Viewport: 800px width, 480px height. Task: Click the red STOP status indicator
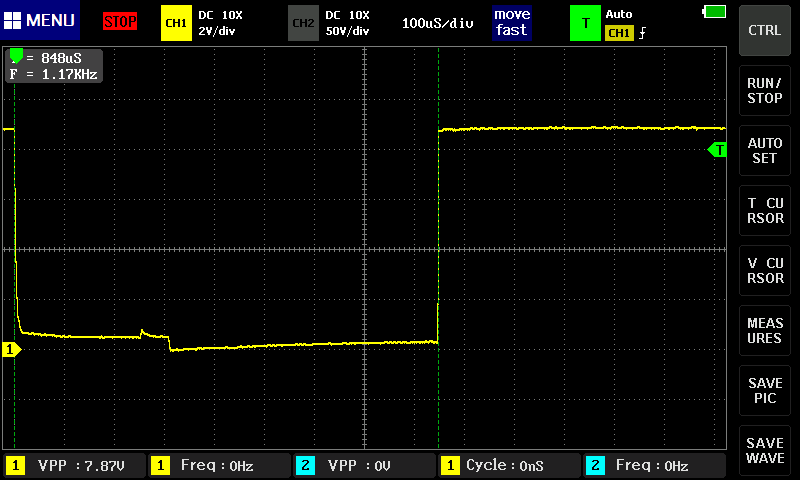coord(120,21)
